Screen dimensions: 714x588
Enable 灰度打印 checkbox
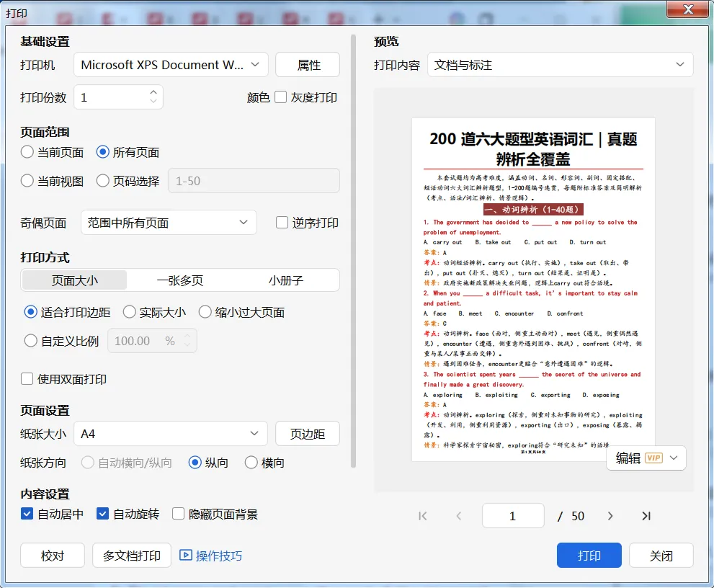click(280, 97)
